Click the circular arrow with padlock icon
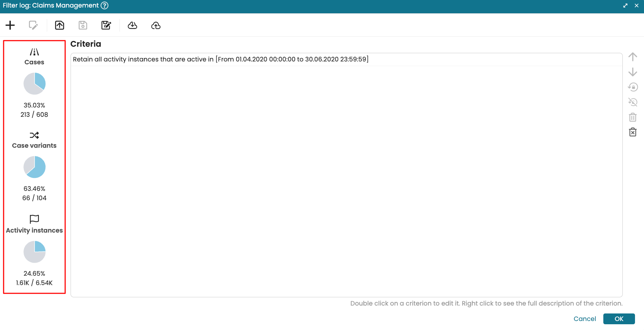Image resolution: width=644 pixels, height=330 pixels. (632, 87)
